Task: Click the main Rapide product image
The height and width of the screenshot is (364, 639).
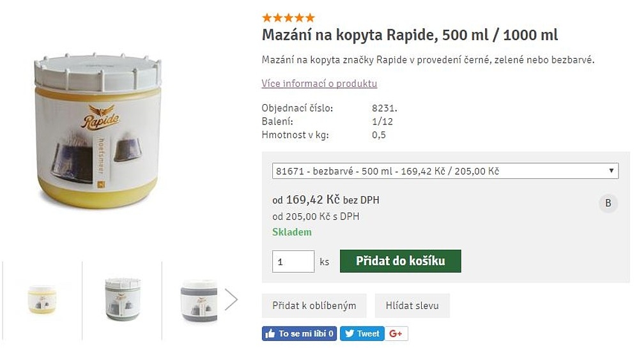Action: click(x=98, y=131)
